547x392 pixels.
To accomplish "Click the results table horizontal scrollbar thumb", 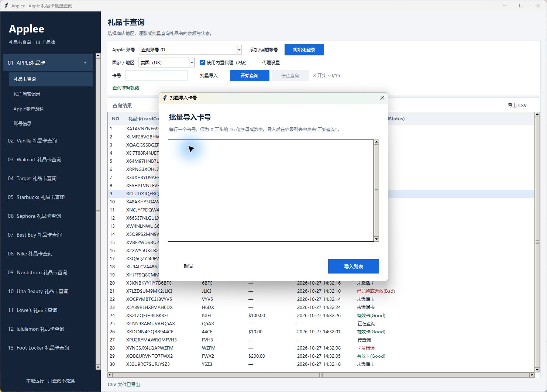I will [x=321, y=375].
